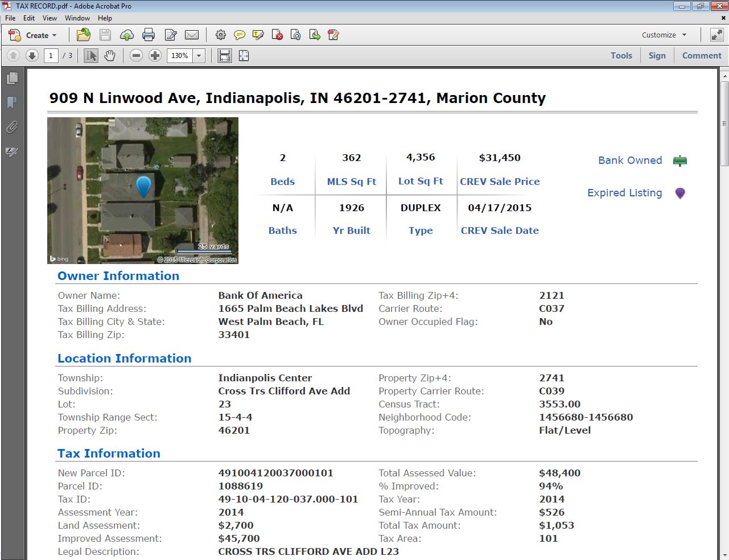Click the page number input field
This screenshot has height=560, width=729.
pyautogui.click(x=51, y=56)
